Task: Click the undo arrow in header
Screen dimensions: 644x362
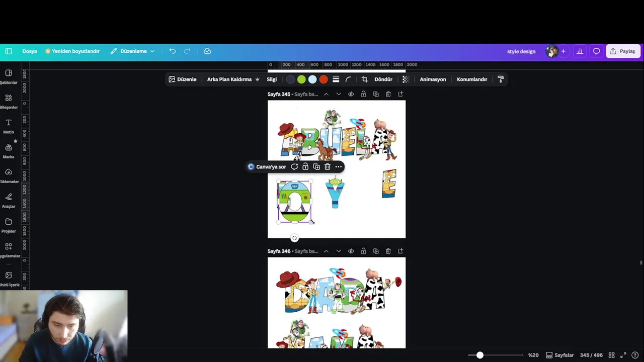Action: coord(173,51)
